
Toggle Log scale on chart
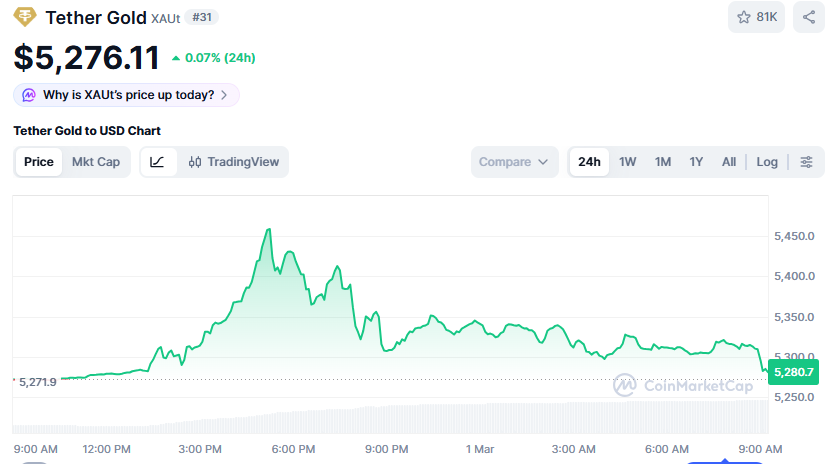coord(767,162)
